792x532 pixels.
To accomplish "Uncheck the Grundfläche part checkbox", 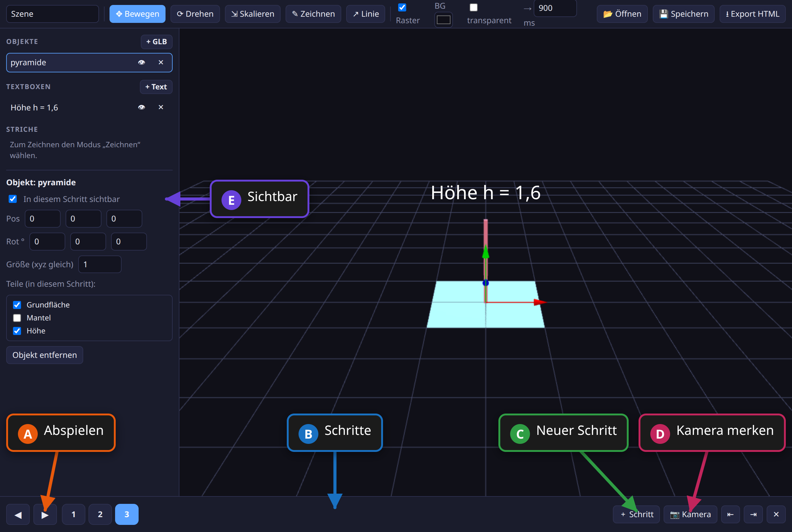I will pos(17,305).
